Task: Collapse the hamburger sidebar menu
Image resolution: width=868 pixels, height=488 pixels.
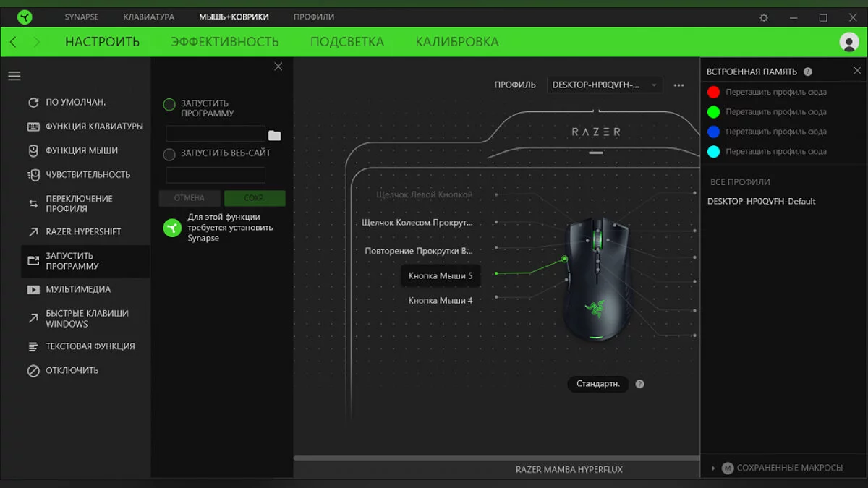Action: [x=14, y=76]
